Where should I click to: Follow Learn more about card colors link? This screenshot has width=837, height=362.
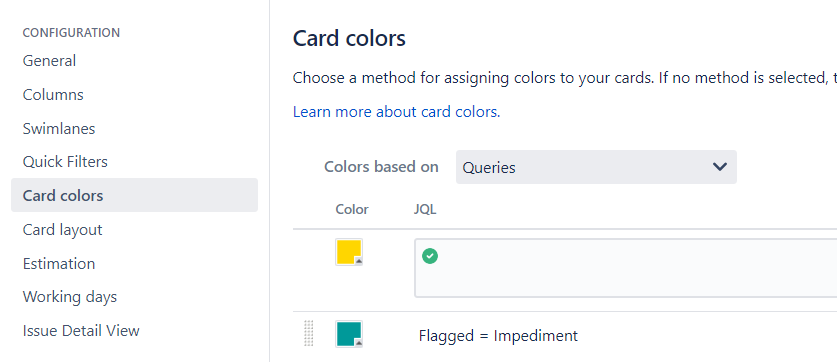pos(397,112)
